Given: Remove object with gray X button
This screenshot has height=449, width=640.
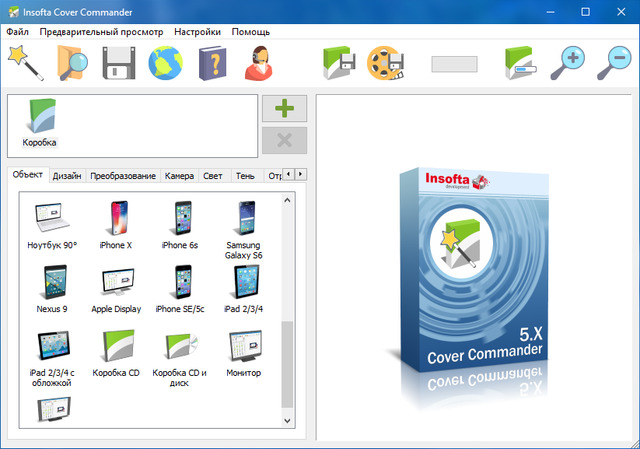Looking at the screenshot, I should (284, 141).
